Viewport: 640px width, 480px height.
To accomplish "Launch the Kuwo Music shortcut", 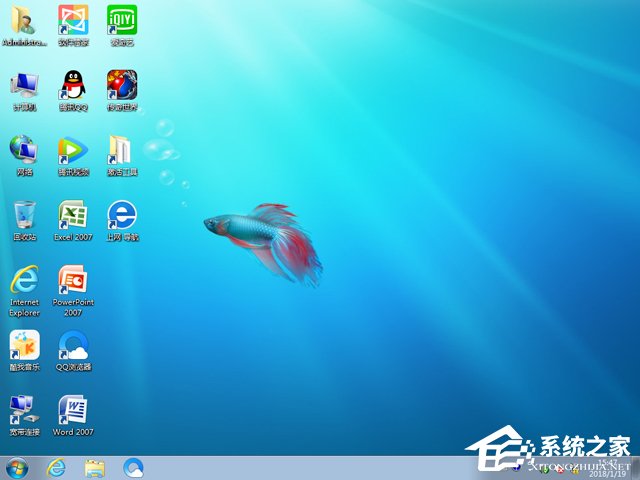I will (x=24, y=345).
